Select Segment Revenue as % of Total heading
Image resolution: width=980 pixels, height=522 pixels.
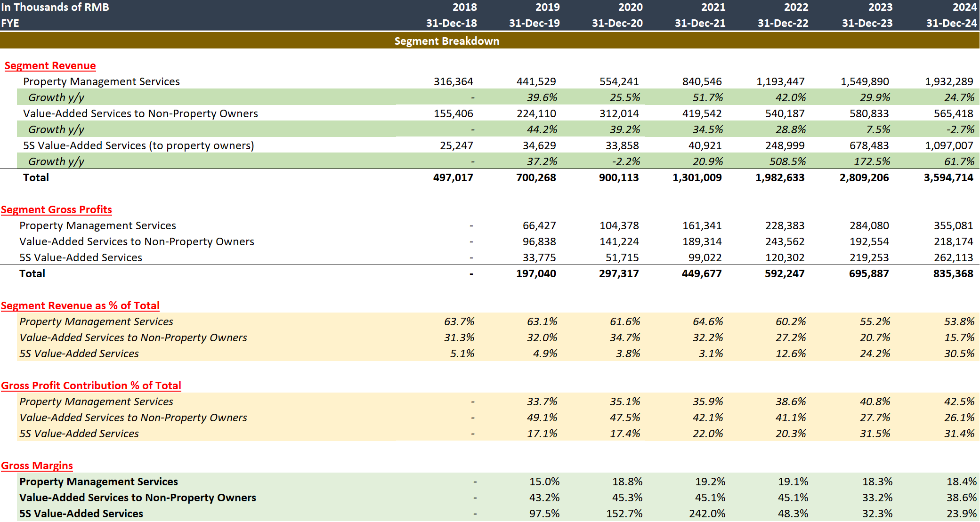tap(80, 306)
